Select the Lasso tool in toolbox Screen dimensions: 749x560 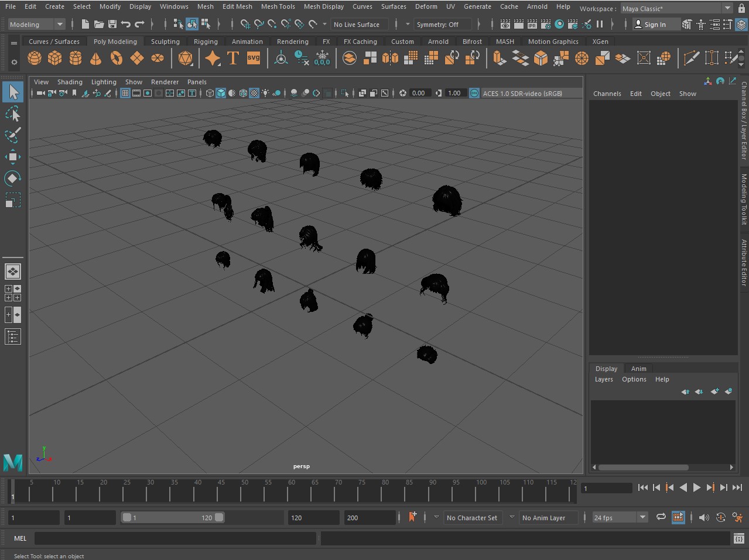tap(13, 114)
